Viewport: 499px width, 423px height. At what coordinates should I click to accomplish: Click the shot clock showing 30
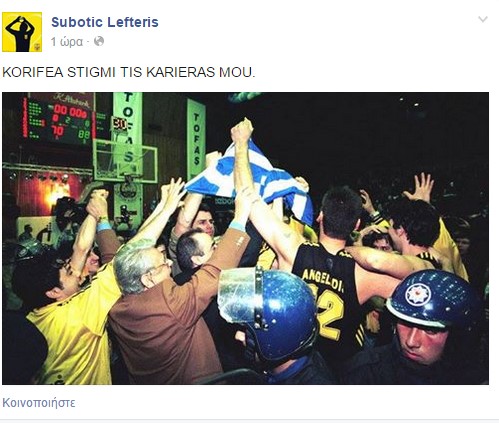119,125
